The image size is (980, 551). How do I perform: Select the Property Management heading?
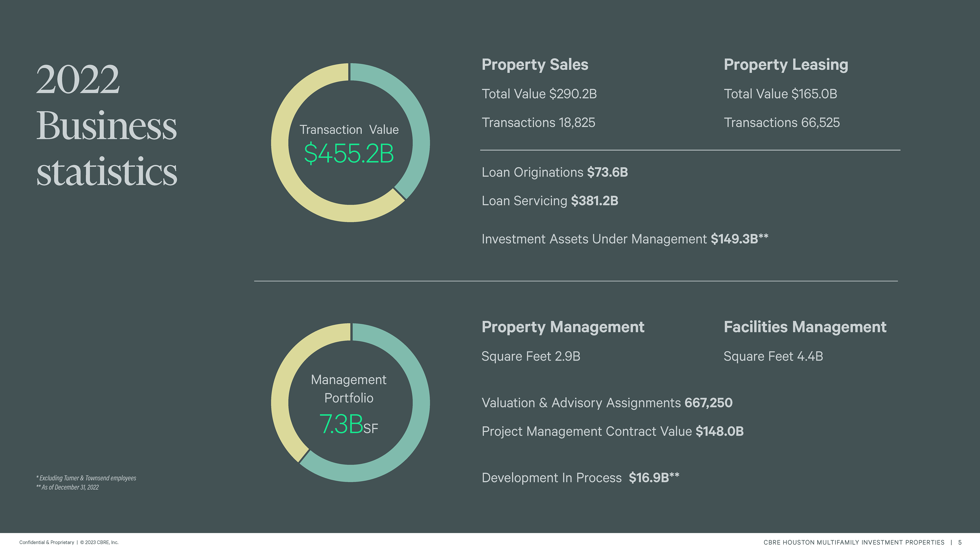click(x=563, y=327)
